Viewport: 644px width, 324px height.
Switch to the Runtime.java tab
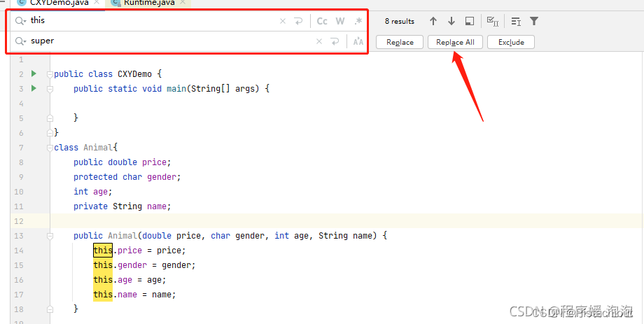[148, 3]
